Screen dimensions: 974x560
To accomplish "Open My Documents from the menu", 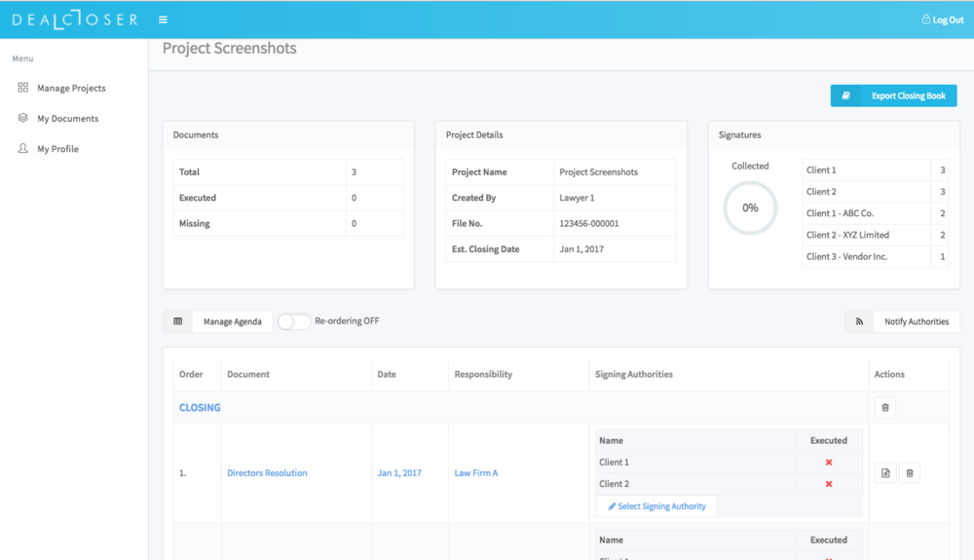I will pos(68,119).
